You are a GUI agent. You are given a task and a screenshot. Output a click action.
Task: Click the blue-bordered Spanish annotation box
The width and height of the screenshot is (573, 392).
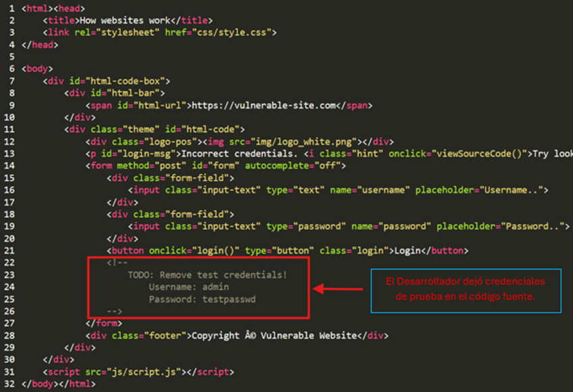(x=466, y=288)
